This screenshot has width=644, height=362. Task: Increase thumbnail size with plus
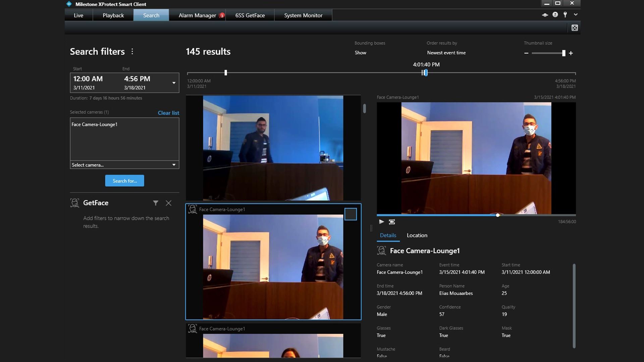(571, 53)
